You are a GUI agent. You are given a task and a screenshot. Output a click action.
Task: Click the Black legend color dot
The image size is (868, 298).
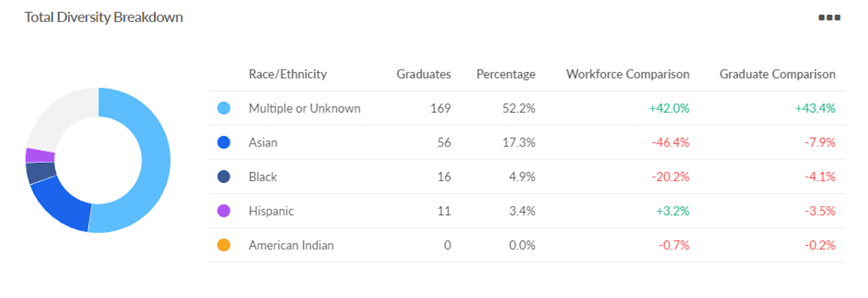[x=224, y=177]
